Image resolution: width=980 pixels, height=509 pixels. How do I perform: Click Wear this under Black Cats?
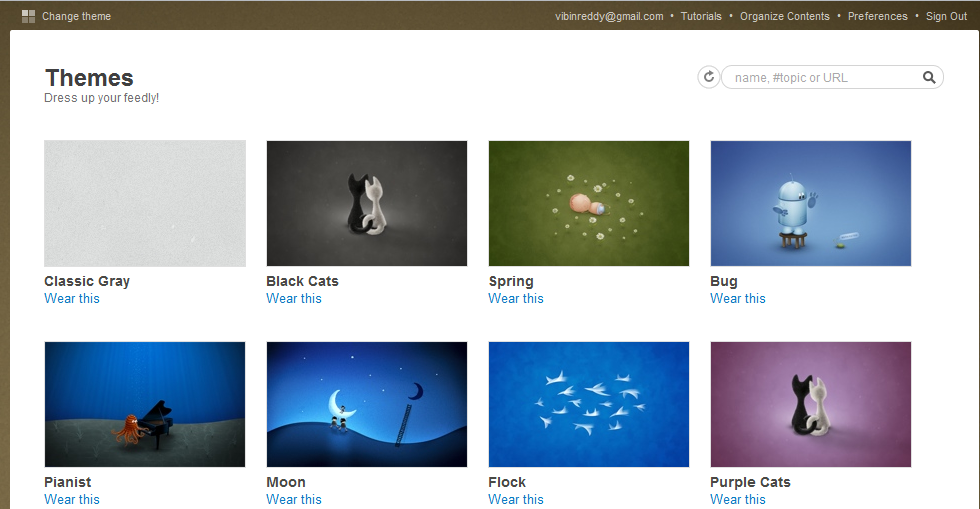[294, 298]
